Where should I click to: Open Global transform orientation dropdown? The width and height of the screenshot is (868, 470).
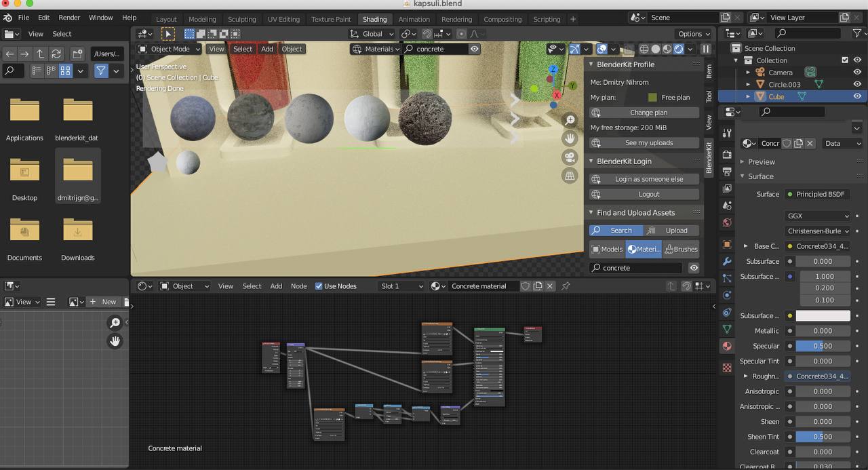pyautogui.click(x=372, y=34)
